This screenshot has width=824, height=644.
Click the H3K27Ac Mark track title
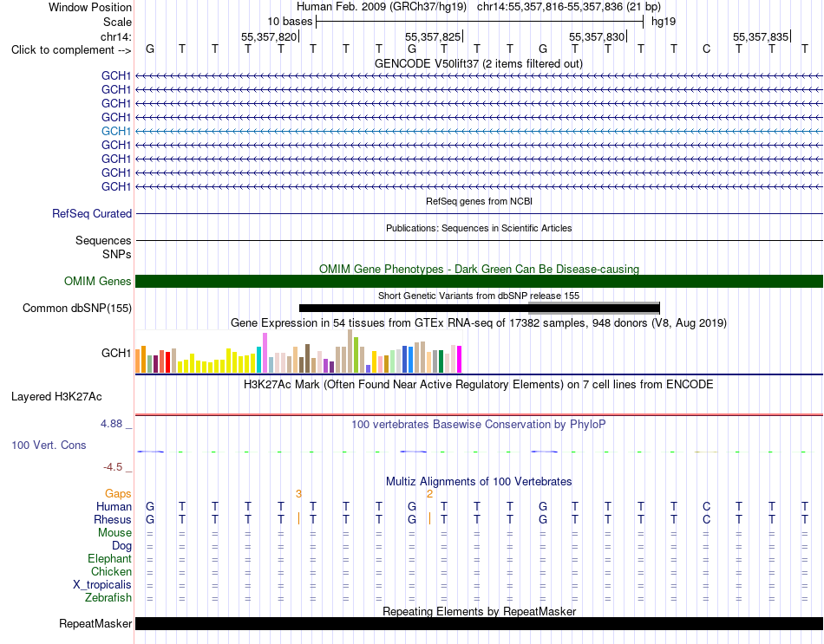479,385
